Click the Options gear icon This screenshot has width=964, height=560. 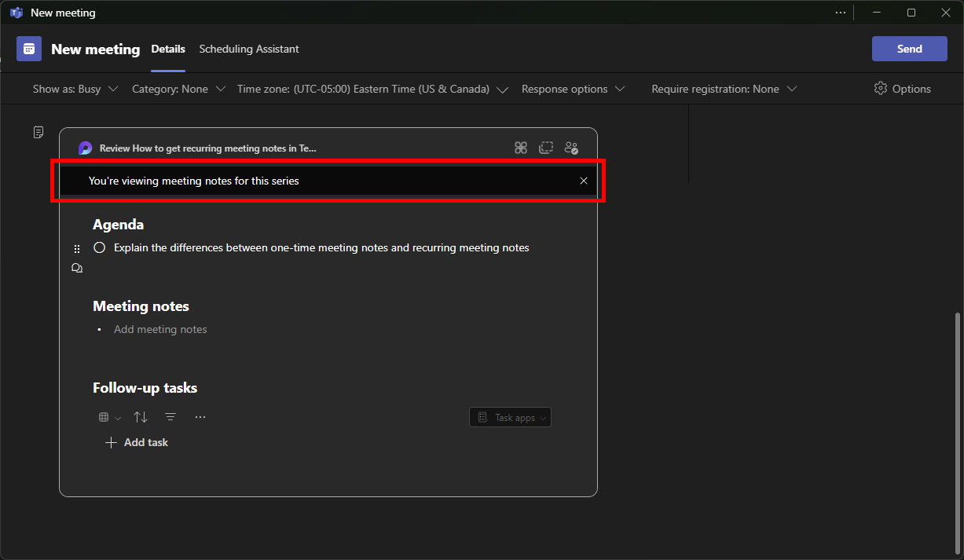(x=881, y=89)
